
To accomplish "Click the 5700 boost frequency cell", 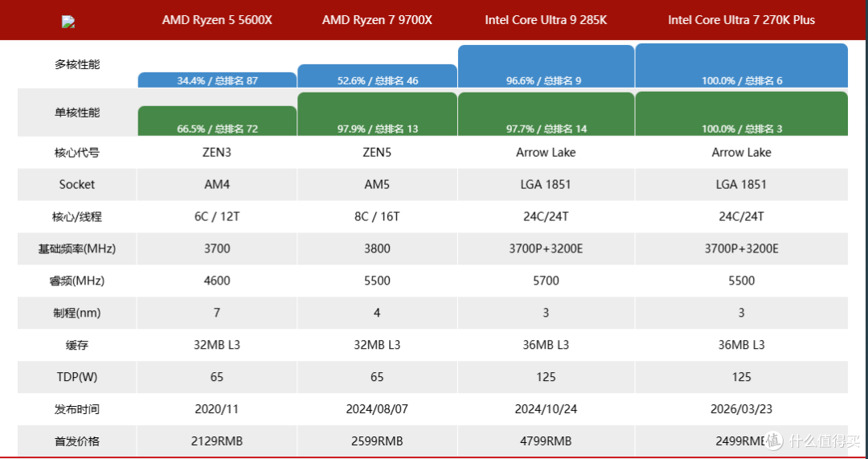I will click(x=546, y=281).
